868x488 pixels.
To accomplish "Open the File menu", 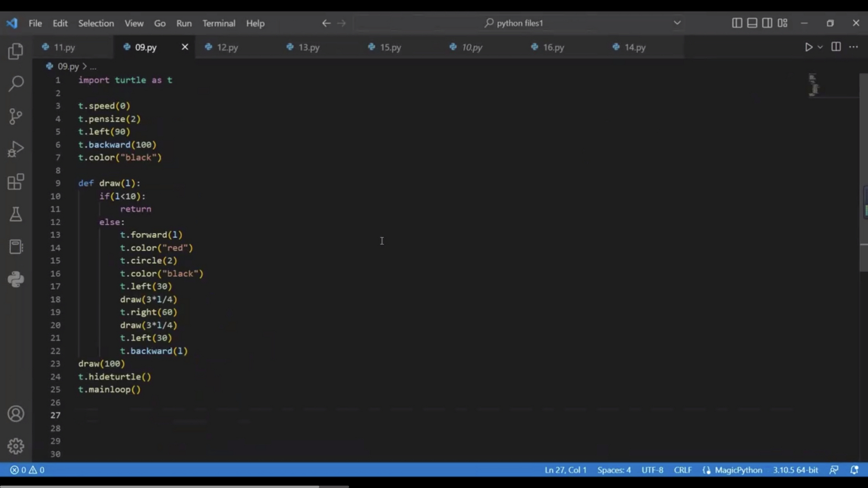I will [35, 23].
